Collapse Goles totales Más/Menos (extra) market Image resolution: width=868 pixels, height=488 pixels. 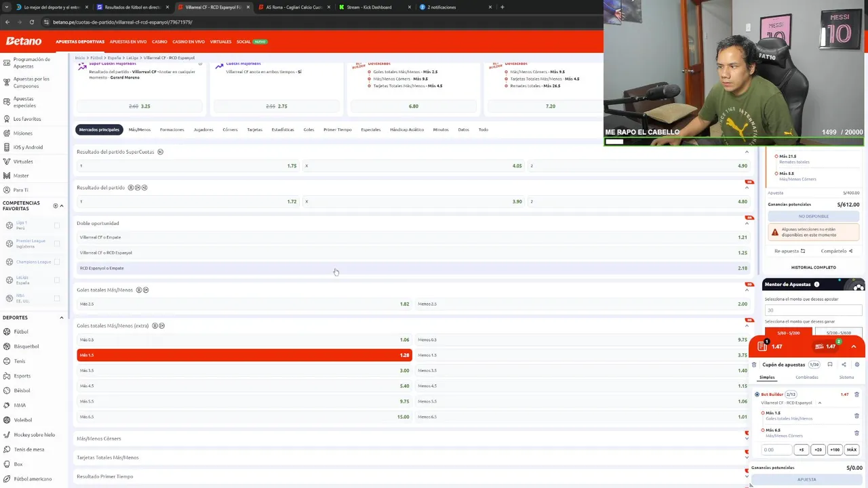point(747,325)
